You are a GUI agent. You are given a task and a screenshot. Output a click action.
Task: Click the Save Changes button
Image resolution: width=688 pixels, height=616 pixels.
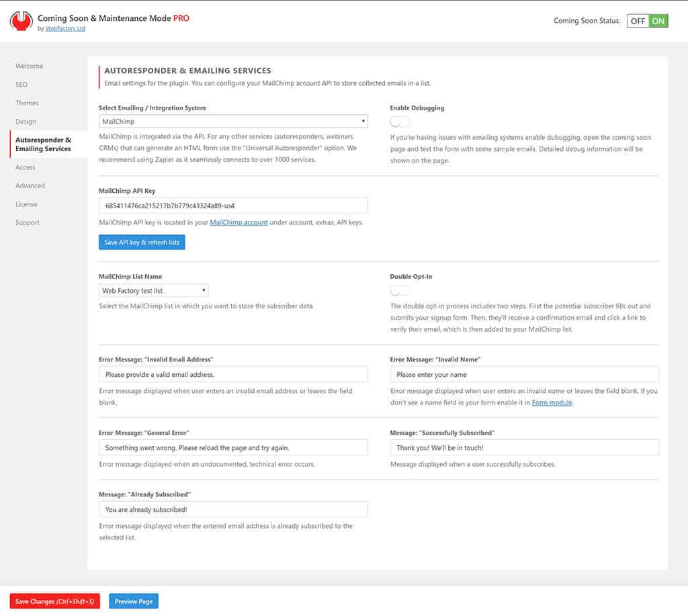pyautogui.click(x=55, y=601)
